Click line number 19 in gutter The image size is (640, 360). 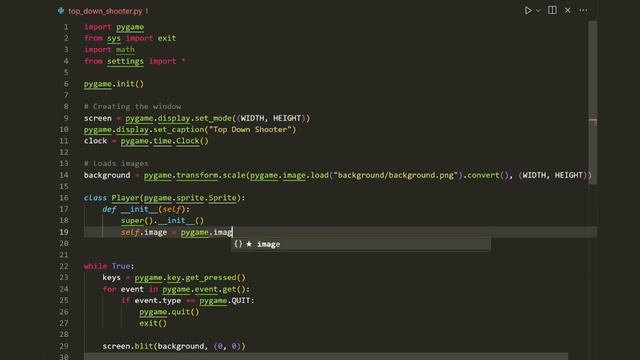(64, 232)
